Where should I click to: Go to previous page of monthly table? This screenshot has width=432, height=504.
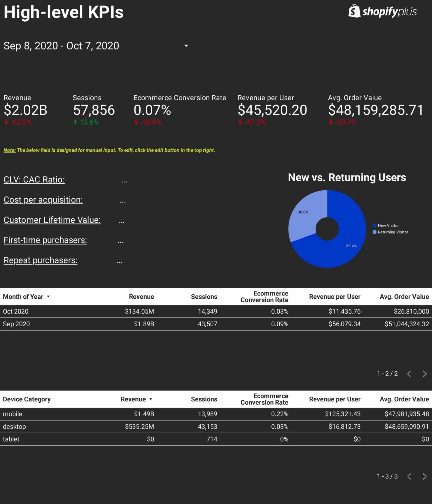point(409,374)
